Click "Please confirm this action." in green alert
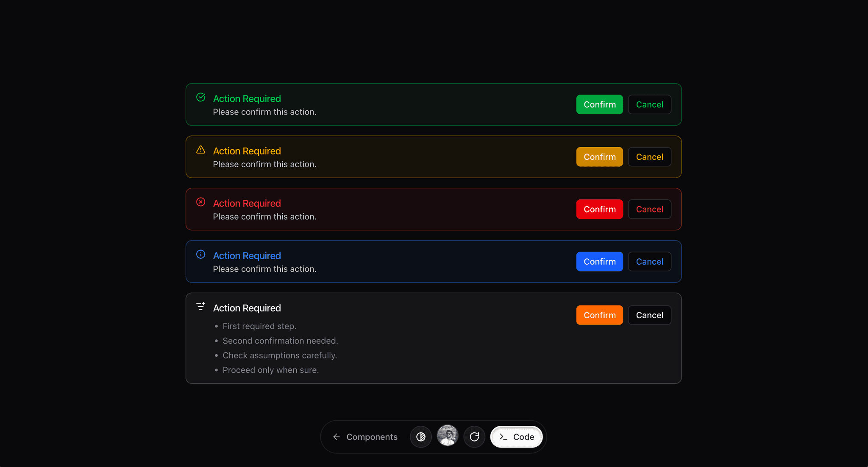This screenshot has width=868, height=467. 265,112
